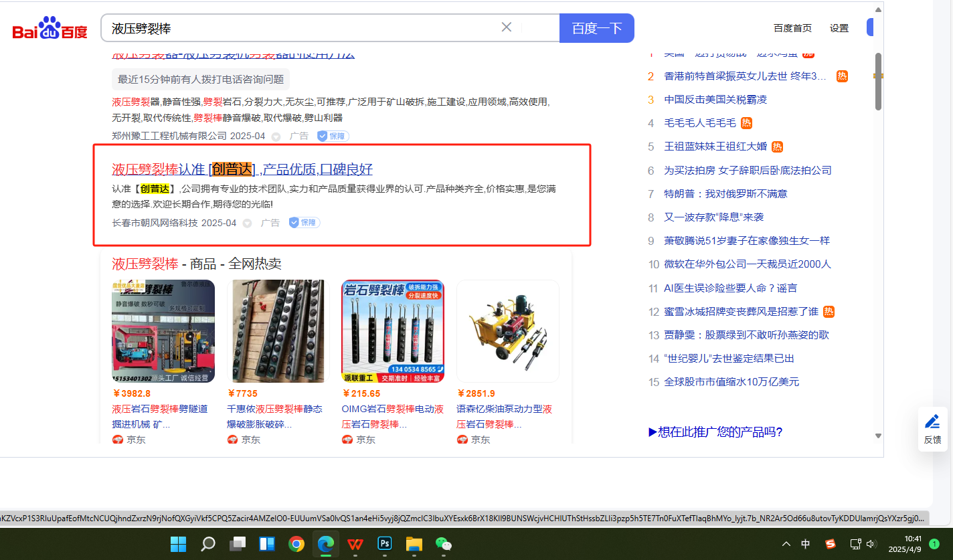Expand the dropdown arrow beside 郑州豫工工程机械有限公司 2025-04

click(276, 136)
